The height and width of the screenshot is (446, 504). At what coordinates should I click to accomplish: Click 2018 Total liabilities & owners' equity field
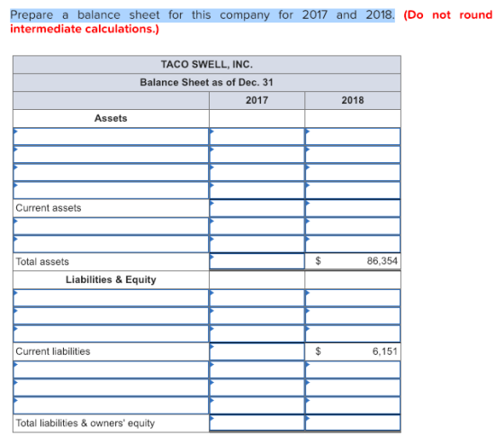[x=353, y=423]
